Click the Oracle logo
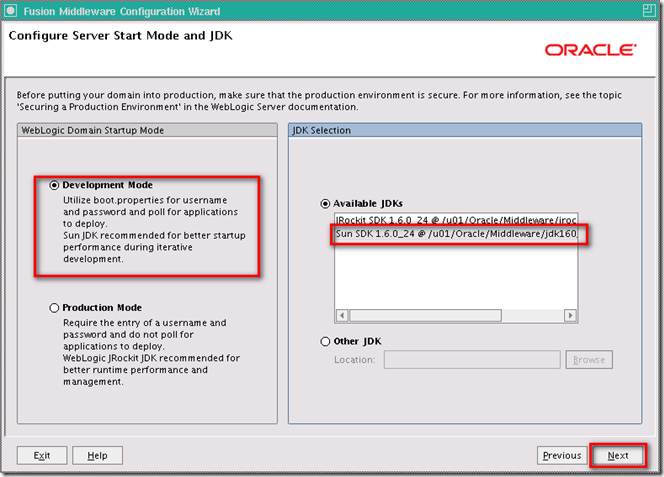Viewport: 664px width, 477px height. [x=590, y=50]
